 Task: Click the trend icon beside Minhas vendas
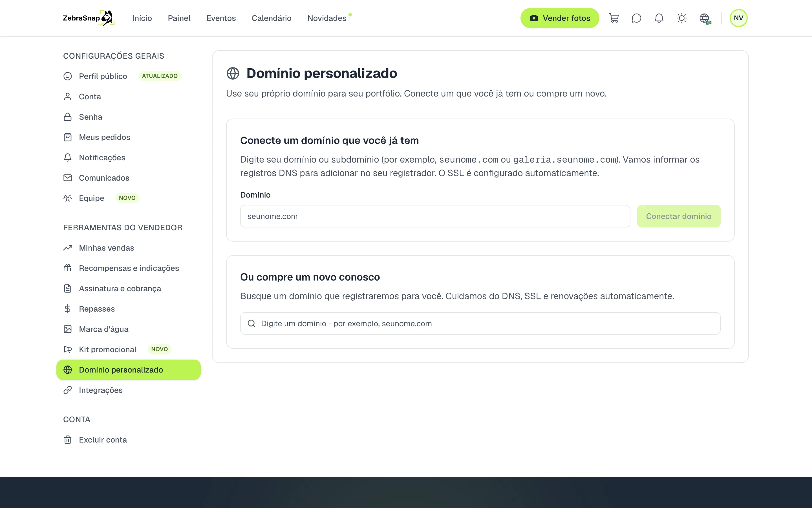point(68,248)
